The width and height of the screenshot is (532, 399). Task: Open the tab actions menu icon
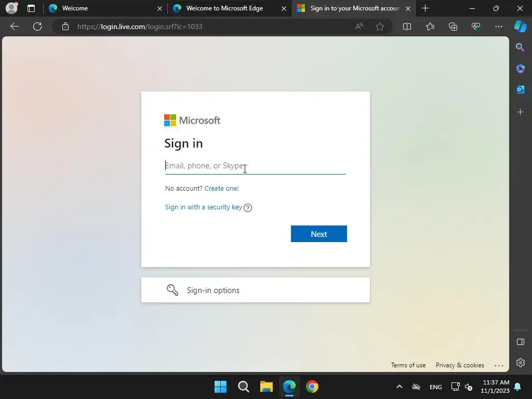coord(31,8)
